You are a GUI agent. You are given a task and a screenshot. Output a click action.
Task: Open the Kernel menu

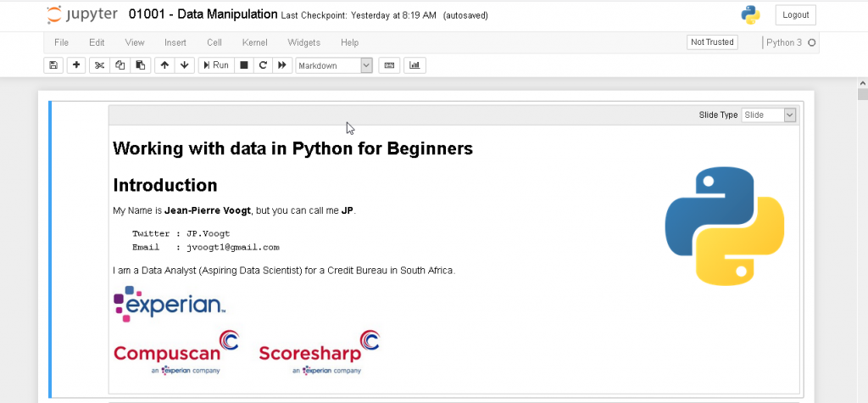[254, 42]
